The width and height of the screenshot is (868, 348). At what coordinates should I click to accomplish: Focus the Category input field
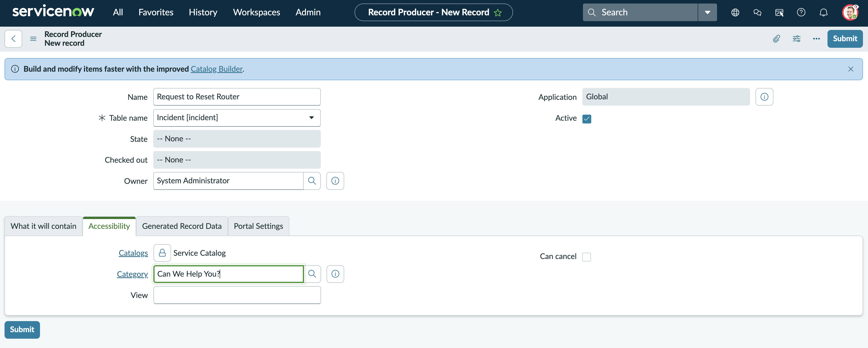228,274
